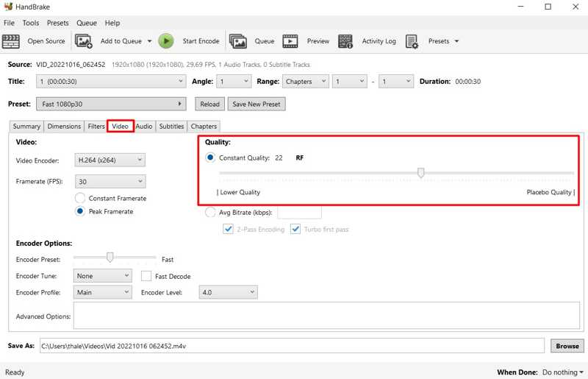
Task: Enable the Fast Decode checkbox
Action: pos(146,276)
